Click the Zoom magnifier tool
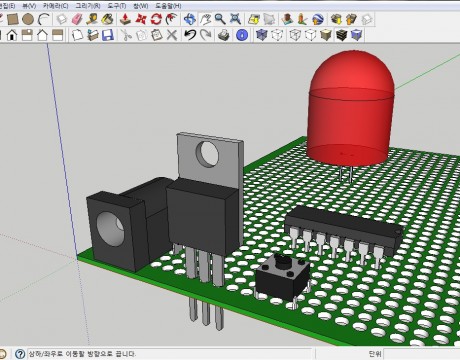The width and height of the screenshot is (460, 360). coord(220,19)
